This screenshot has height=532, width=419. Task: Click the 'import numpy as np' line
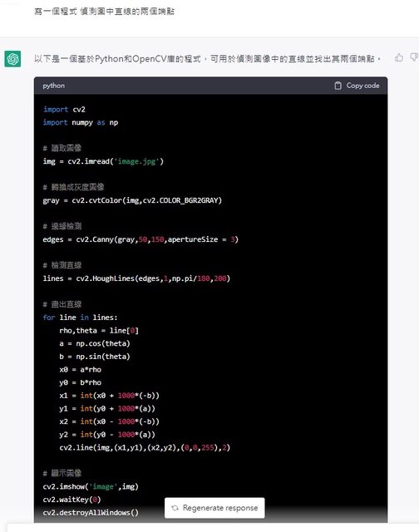[x=81, y=122]
